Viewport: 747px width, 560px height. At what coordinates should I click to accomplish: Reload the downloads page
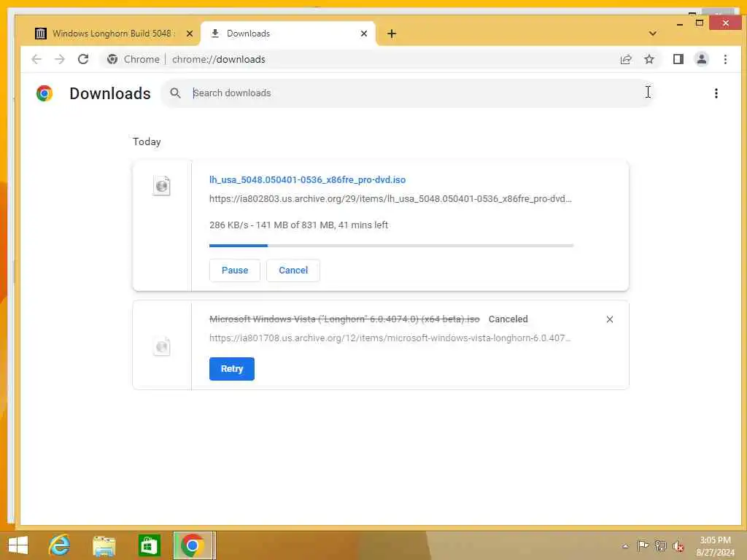pos(83,59)
